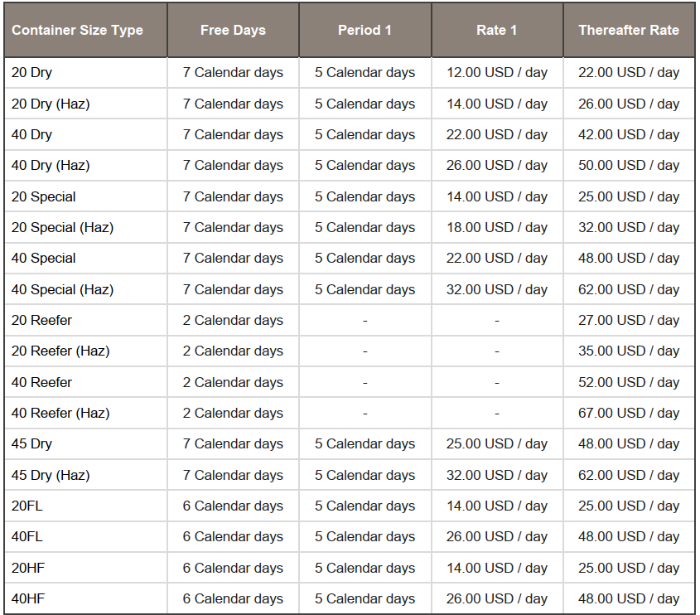Select the 40 Dry (Haz) row label
The image size is (700, 615).
click(x=51, y=165)
